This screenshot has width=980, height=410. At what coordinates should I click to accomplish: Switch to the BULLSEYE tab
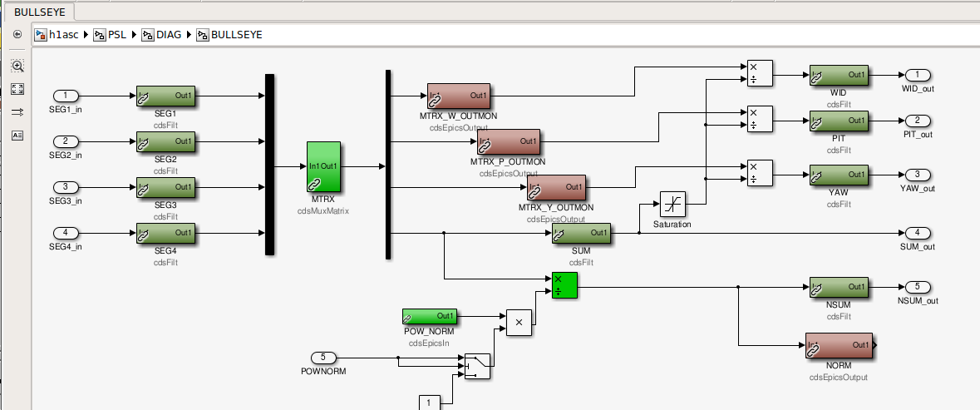[x=39, y=12]
